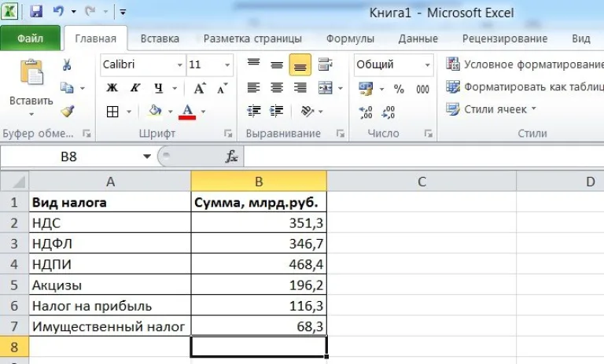
Task: Toggle the highlighted bottom align button
Action: click(x=300, y=64)
